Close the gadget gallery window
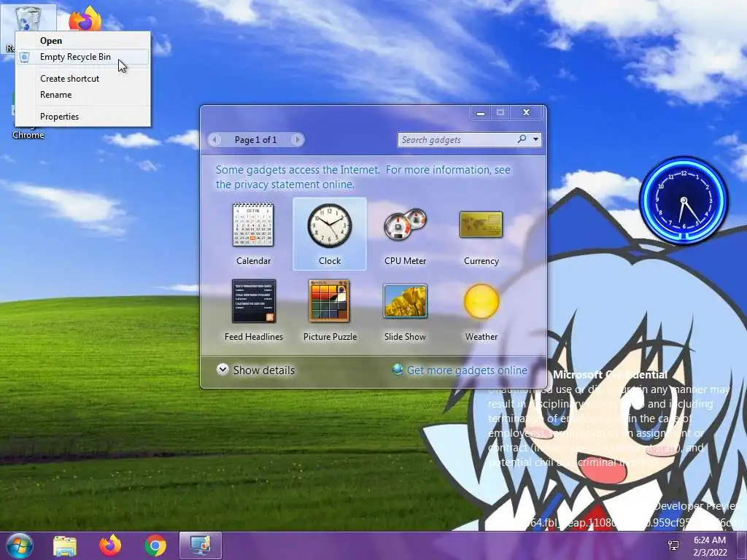Viewport: 747px width, 560px height. click(x=526, y=112)
